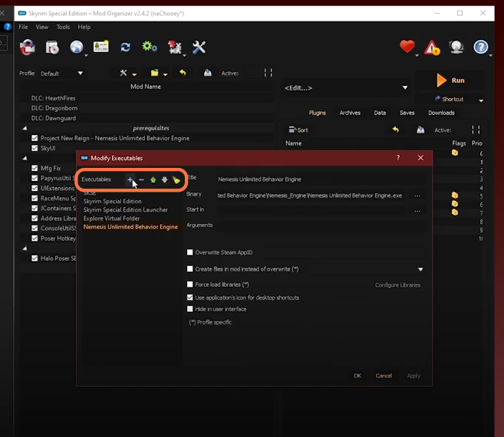Click Configure Libraries link
This screenshot has width=504, height=437.
[x=397, y=285]
